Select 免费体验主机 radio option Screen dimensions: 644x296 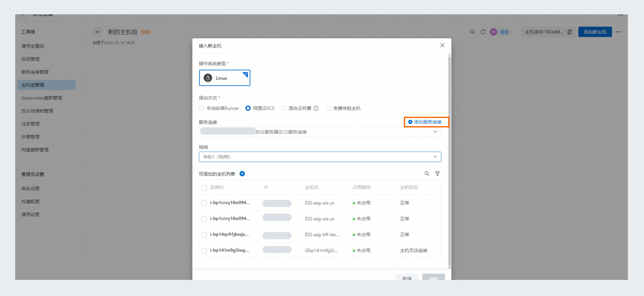(328, 108)
